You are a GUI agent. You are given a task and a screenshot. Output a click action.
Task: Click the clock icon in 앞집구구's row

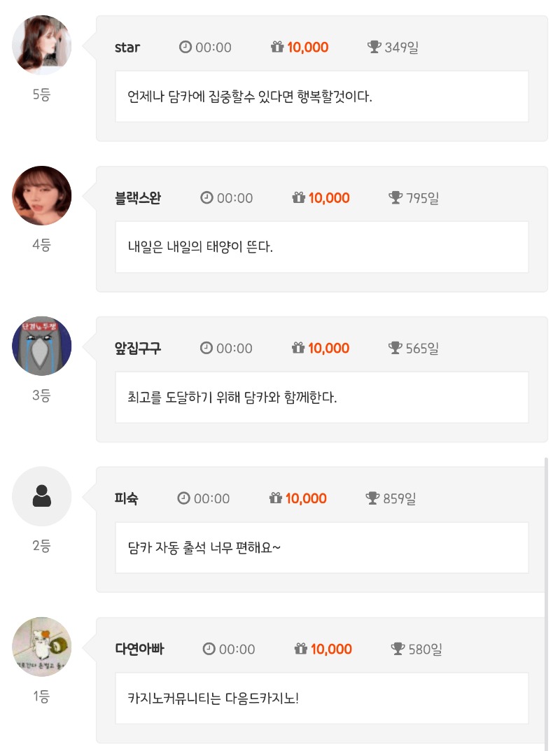206,348
